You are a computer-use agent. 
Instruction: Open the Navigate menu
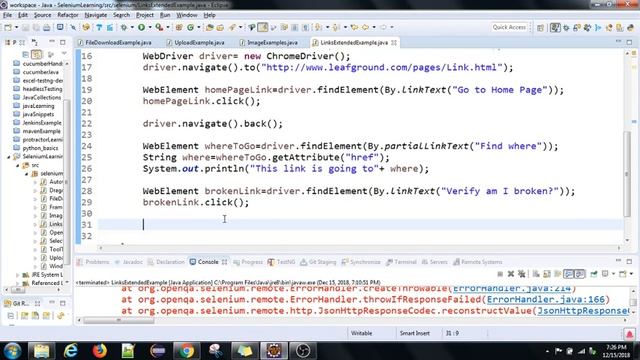pos(96,15)
